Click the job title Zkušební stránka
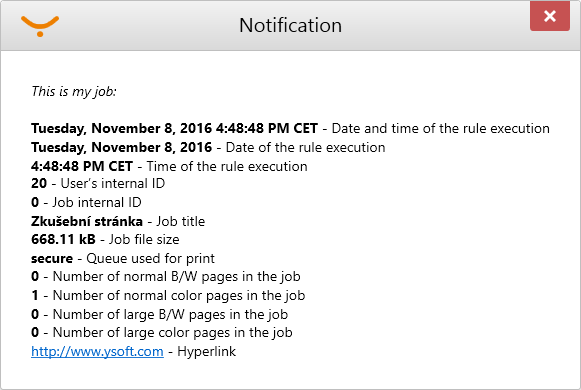Image resolution: width=581 pixels, height=390 pixels. coord(87,221)
